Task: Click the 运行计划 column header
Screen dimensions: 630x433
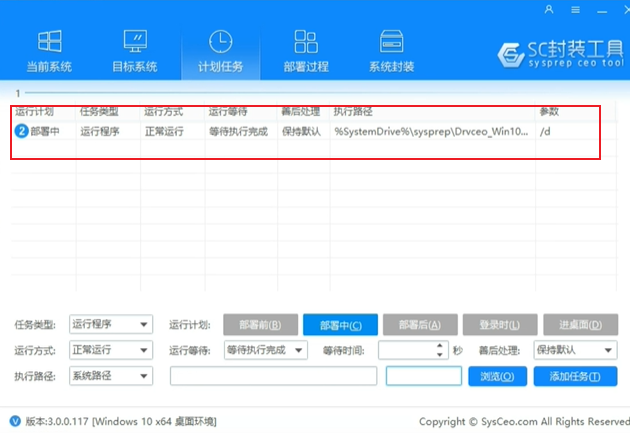Action: pos(34,112)
